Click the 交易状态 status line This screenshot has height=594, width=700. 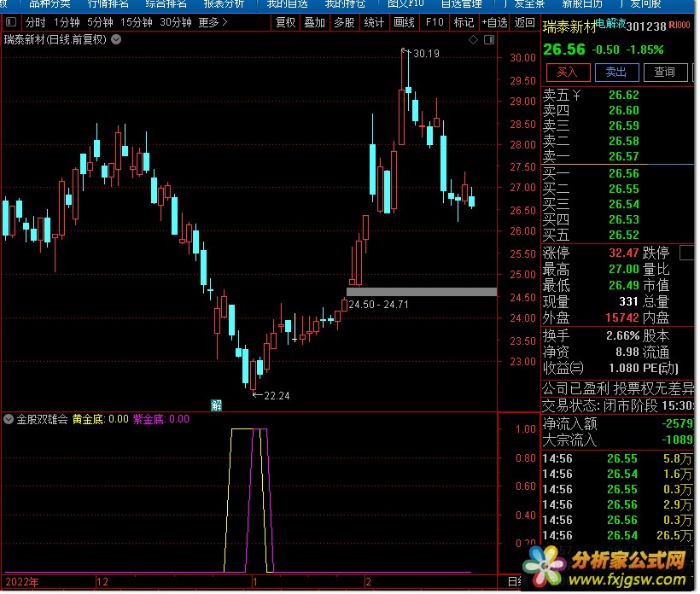tap(620, 407)
